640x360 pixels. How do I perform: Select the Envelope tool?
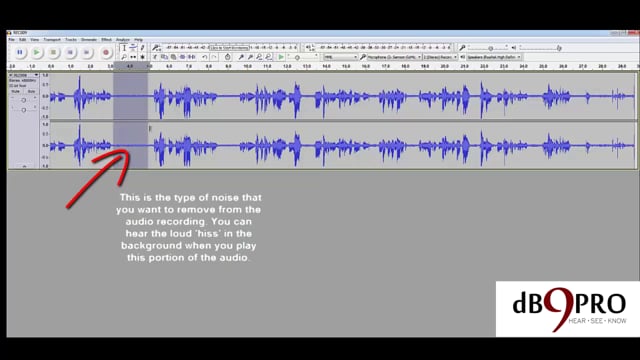click(133, 48)
